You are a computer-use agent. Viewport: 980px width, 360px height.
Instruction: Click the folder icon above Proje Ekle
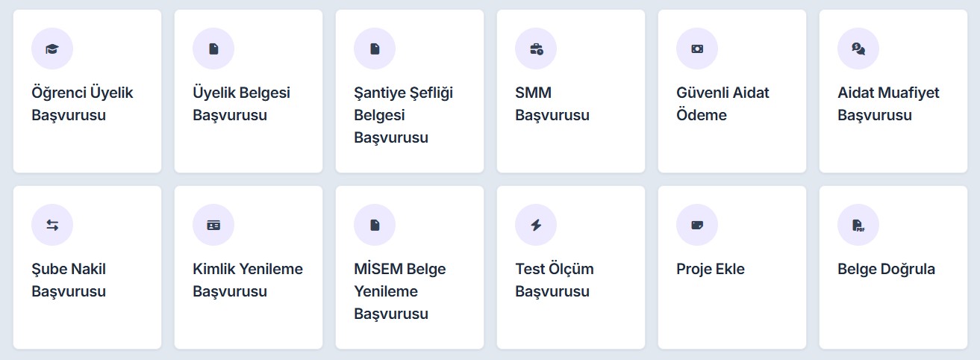pyautogui.click(x=697, y=225)
